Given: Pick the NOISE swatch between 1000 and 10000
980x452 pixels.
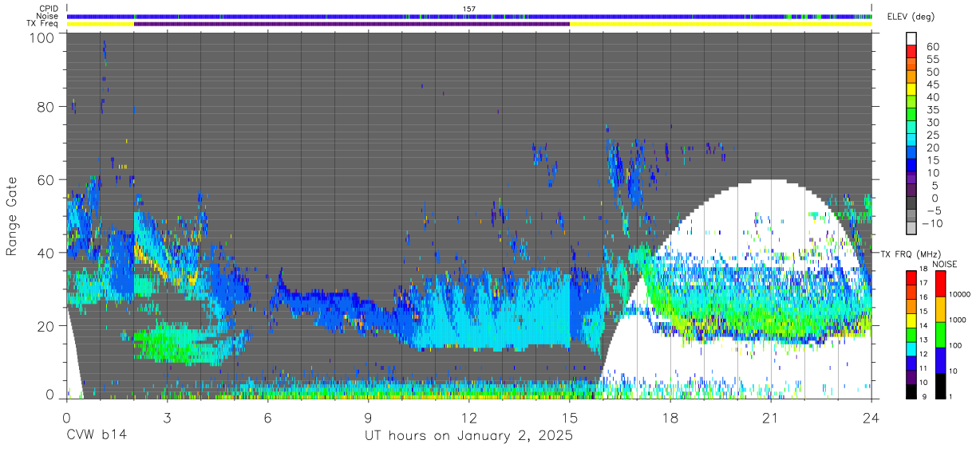Looking at the screenshot, I should (x=941, y=309).
